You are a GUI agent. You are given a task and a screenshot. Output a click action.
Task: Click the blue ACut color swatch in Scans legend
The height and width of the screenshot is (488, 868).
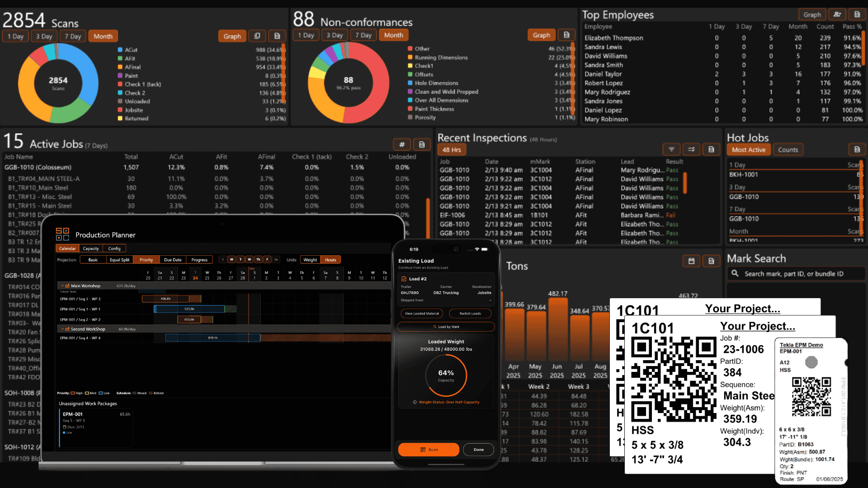point(120,50)
